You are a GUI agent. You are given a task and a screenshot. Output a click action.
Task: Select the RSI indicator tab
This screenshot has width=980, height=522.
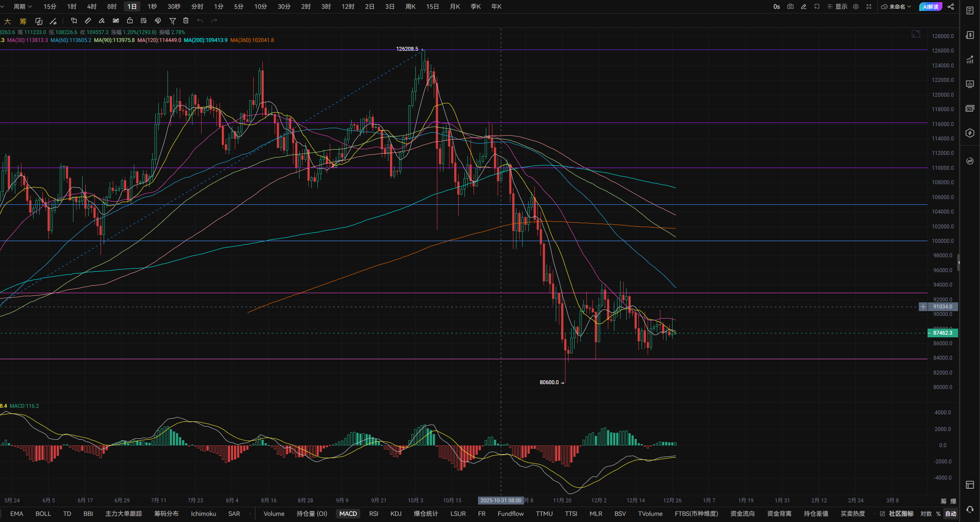373,514
